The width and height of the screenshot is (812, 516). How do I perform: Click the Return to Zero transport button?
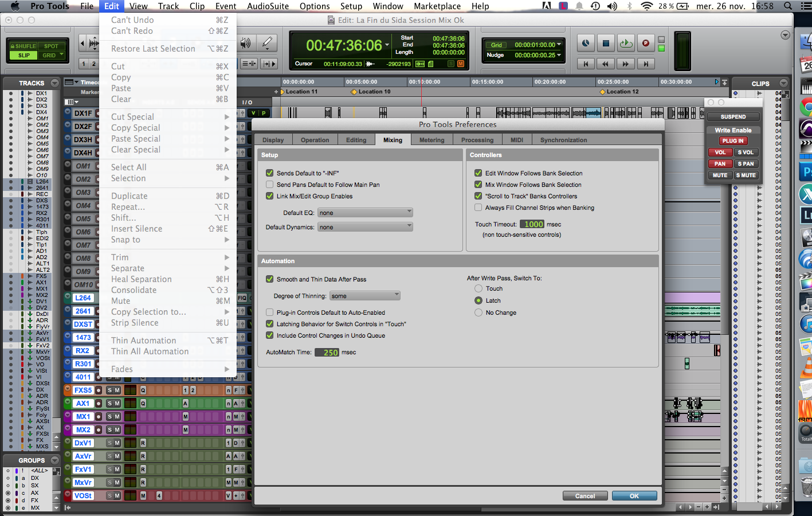[586, 64]
